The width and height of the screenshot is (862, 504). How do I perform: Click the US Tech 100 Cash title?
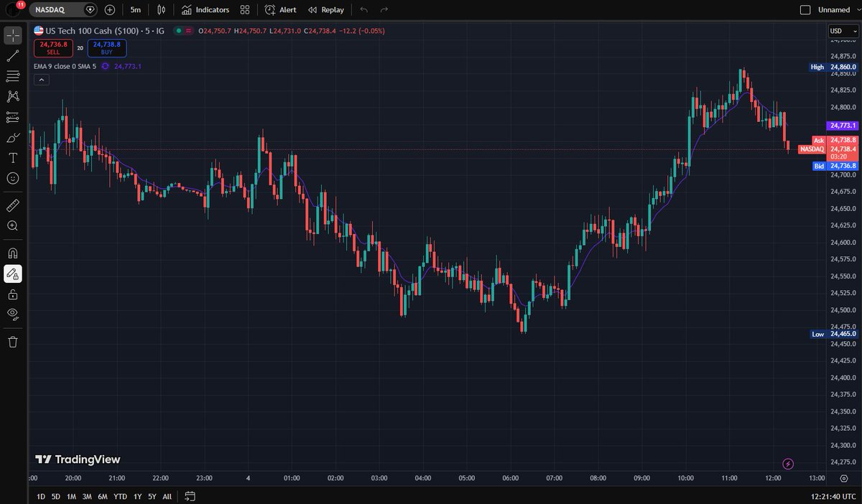(x=92, y=30)
